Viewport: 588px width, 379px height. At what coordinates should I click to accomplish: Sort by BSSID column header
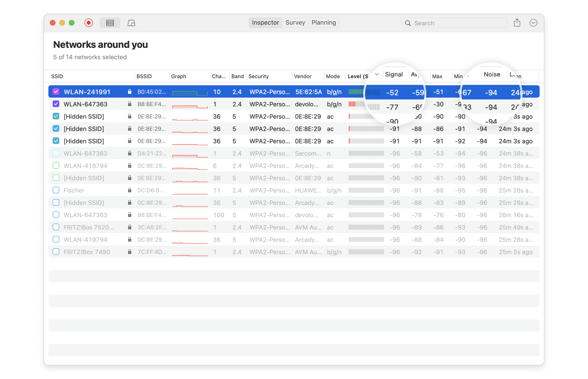[x=144, y=76]
